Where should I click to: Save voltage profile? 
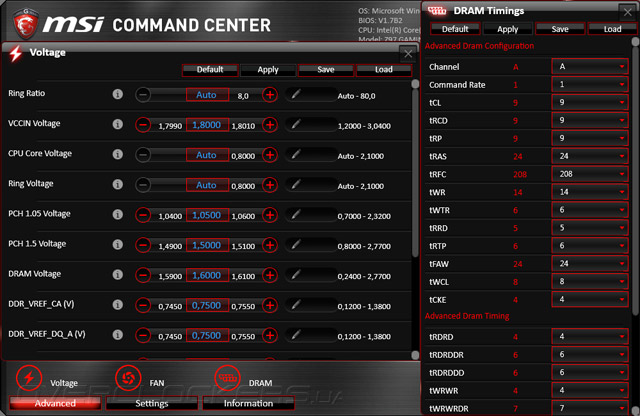click(x=326, y=70)
